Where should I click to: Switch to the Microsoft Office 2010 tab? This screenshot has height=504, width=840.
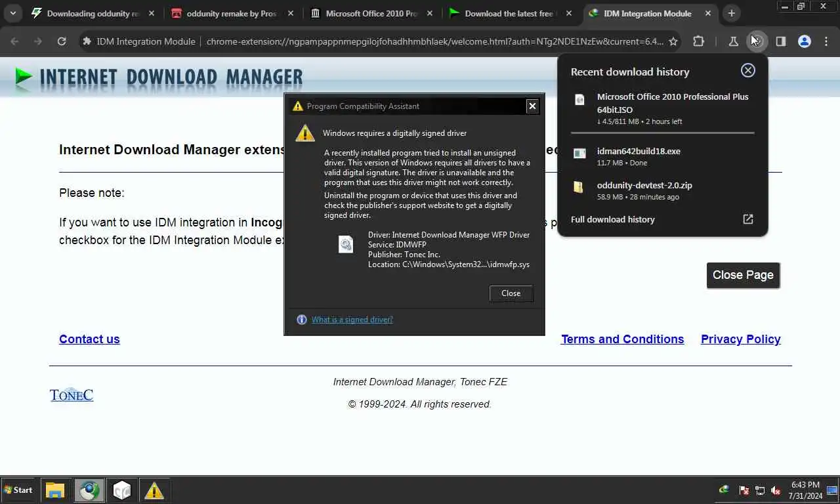[x=372, y=13]
